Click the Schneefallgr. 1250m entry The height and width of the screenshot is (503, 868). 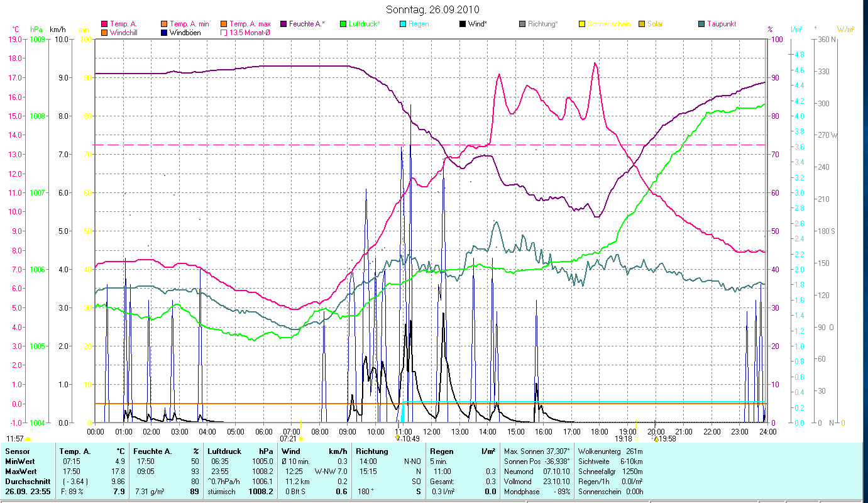click(x=610, y=471)
